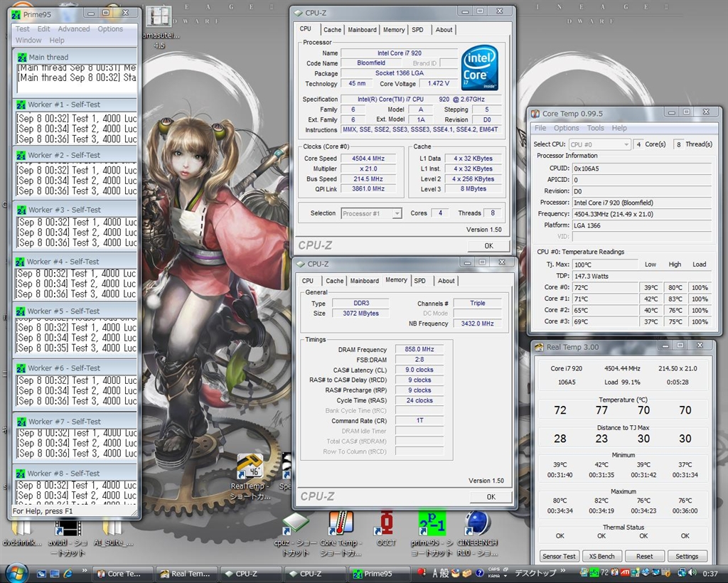
Task: Open Real Temp Settings
Action: point(686,556)
